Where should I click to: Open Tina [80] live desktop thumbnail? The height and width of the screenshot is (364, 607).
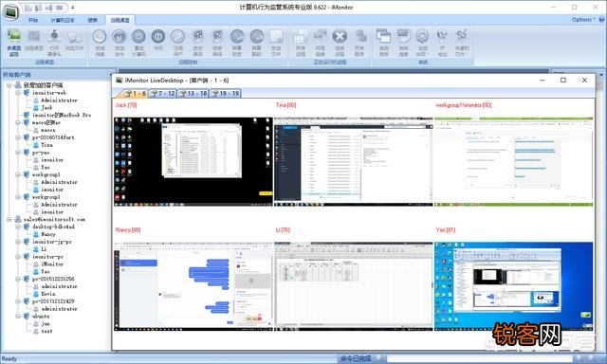354,162
